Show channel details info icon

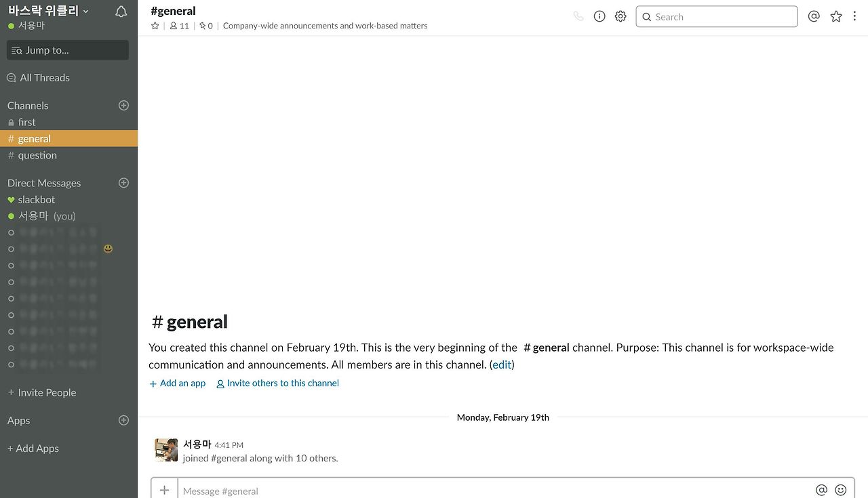click(x=599, y=16)
